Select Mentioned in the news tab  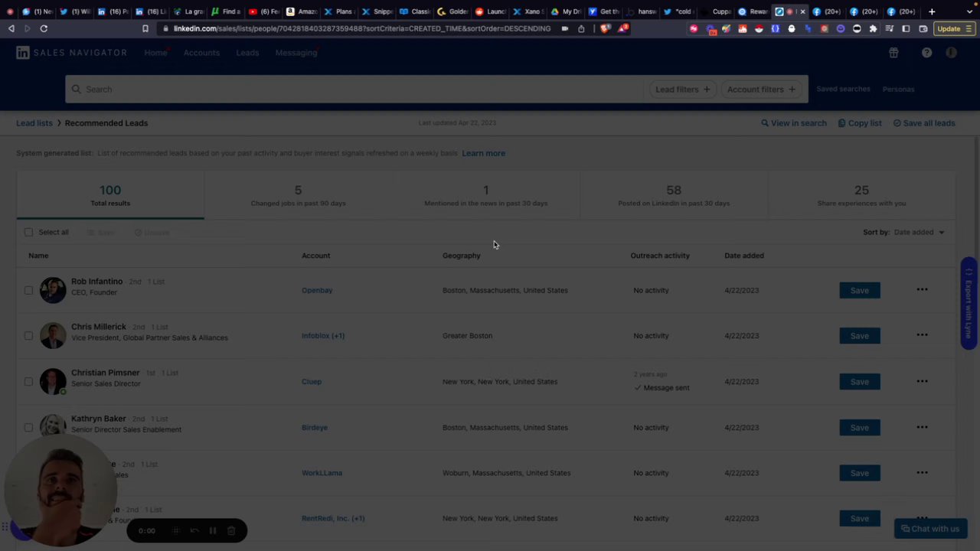point(486,195)
